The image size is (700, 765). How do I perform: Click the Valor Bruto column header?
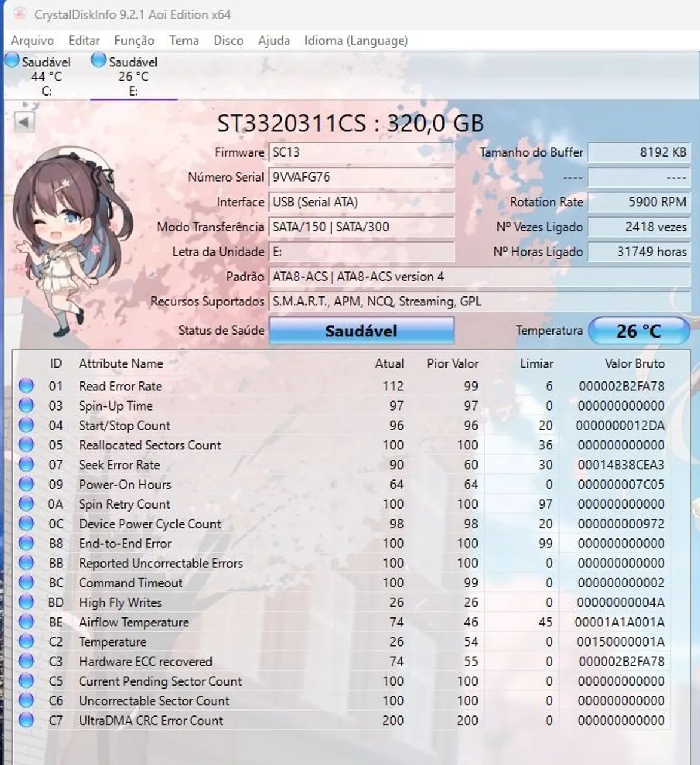(634, 363)
